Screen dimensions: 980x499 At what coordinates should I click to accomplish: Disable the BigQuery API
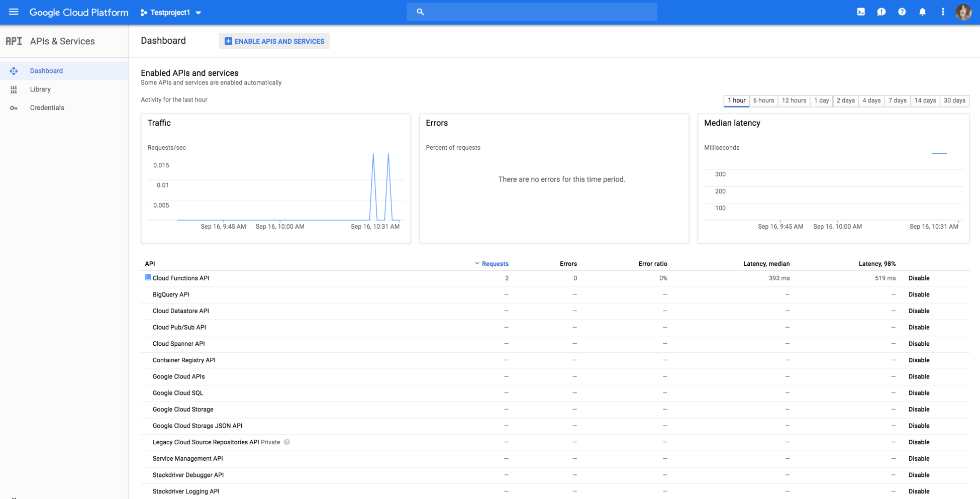tap(919, 294)
